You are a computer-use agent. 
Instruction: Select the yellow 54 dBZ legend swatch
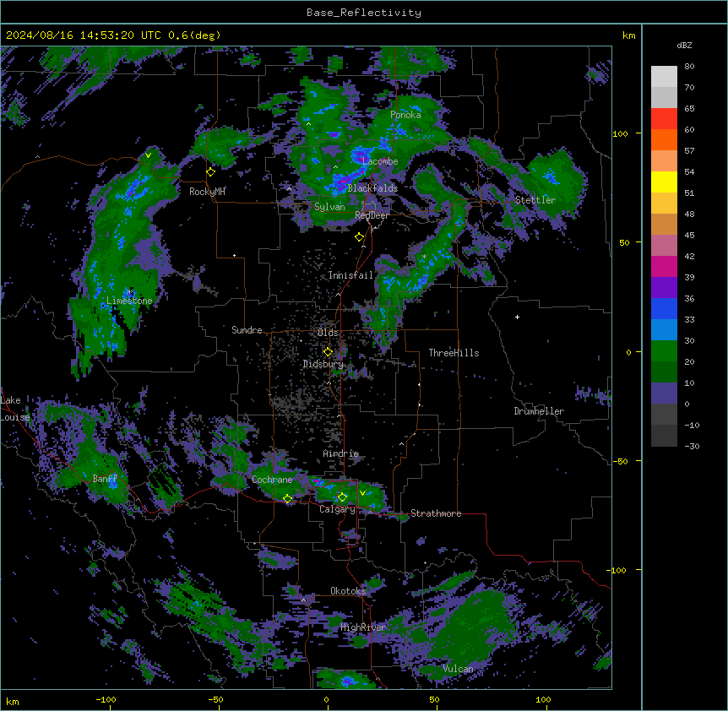[x=664, y=182]
